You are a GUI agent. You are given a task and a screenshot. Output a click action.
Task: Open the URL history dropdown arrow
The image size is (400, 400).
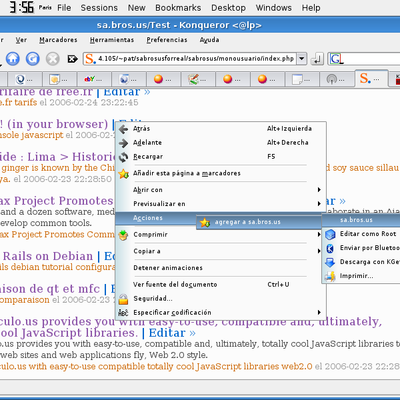pos(302,59)
